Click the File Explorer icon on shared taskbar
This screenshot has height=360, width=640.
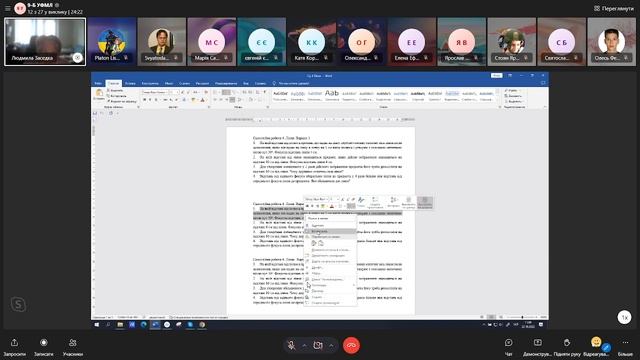[x=120, y=325]
